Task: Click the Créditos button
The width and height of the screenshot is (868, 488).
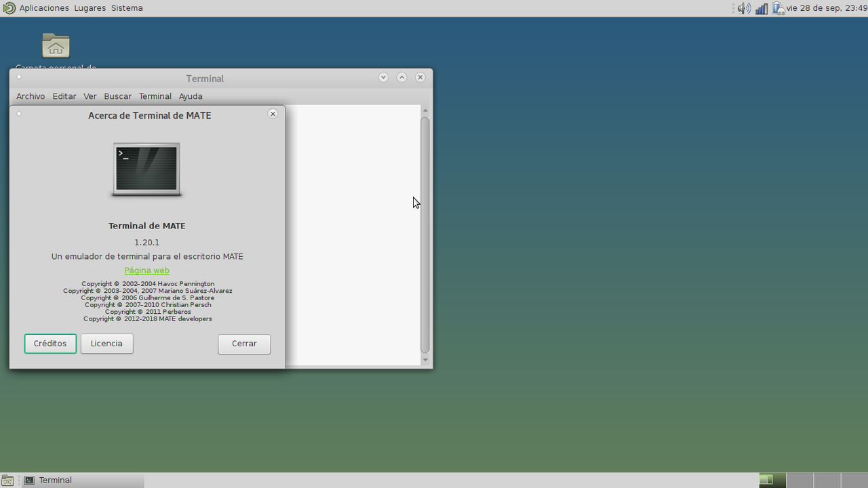Action: [50, 344]
